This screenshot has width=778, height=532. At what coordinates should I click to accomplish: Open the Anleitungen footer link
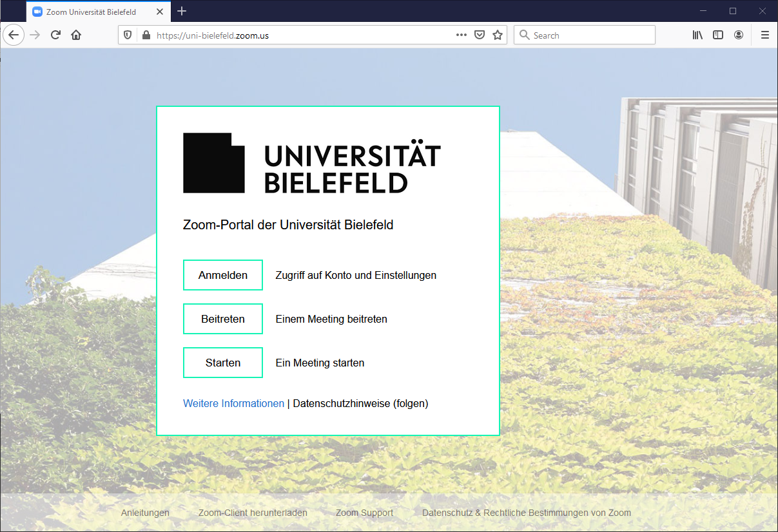tap(145, 513)
